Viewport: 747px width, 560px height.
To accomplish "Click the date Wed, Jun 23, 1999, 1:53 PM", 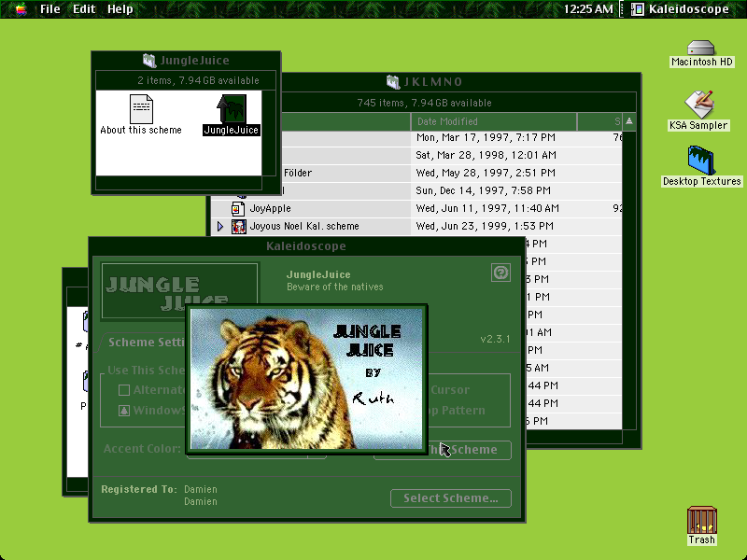I will 485,226.
